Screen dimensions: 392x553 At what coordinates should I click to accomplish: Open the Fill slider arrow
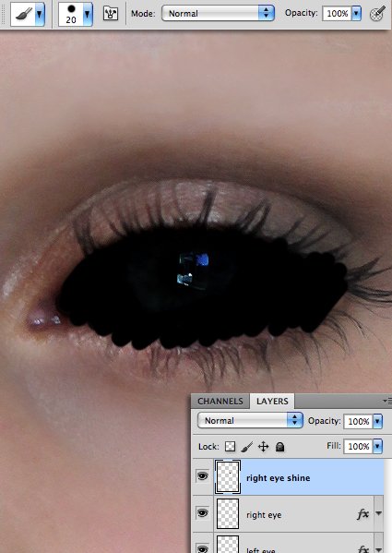pyautogui.click(x=377, y=446)
